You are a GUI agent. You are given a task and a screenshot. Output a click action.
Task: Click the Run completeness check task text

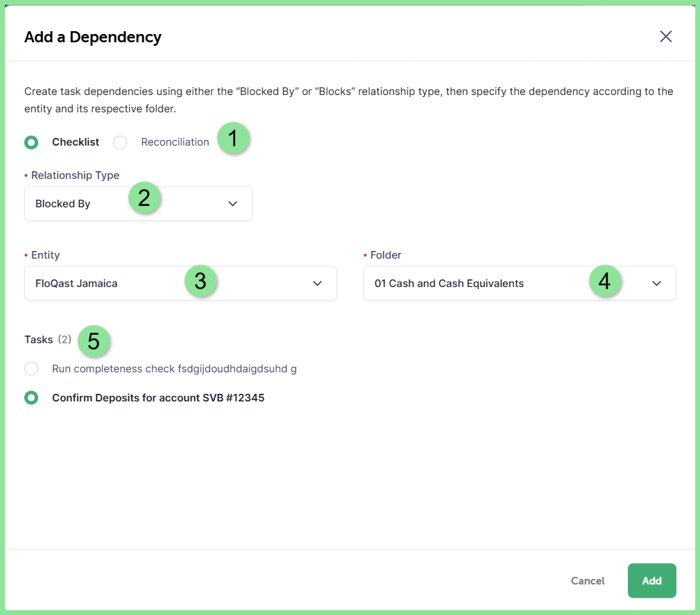(x=174, y=369)
